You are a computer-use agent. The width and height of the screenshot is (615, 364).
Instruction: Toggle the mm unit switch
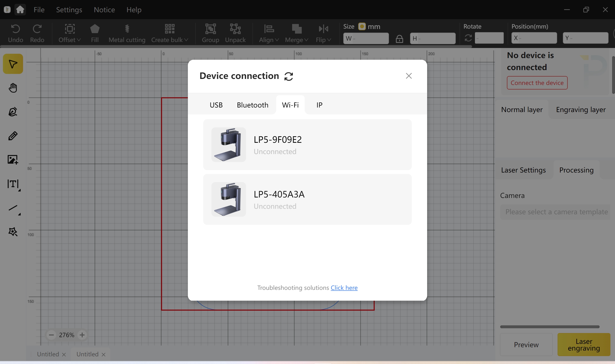(x=362, y=26)
